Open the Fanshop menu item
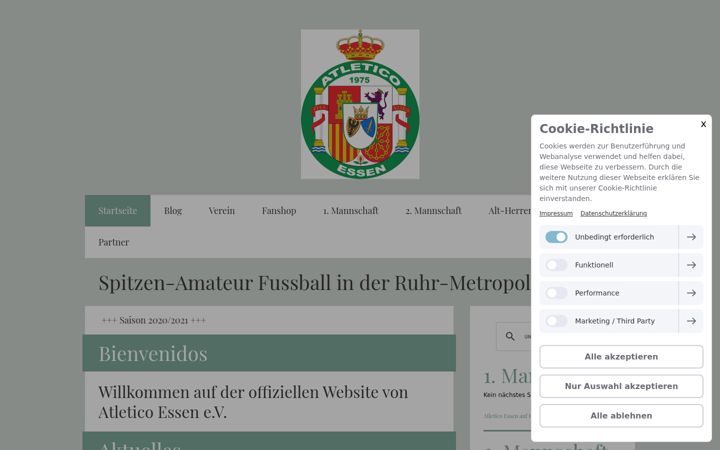This screenshot has width=720, height=450. pyautogui.click(x=279, y=211)
